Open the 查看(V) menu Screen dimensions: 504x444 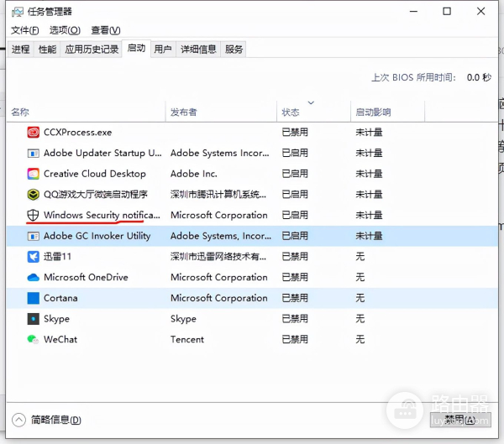click(104, 30)
